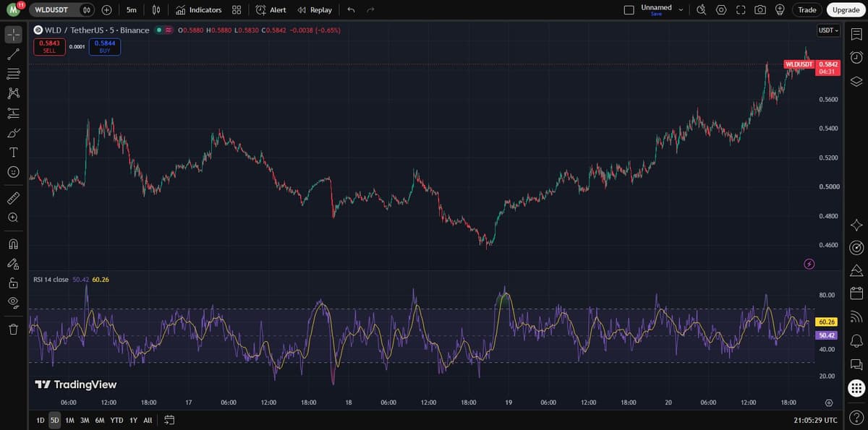Open the emoji icons tool
Screen dimensions: 868x430
[x=13, y=172]
